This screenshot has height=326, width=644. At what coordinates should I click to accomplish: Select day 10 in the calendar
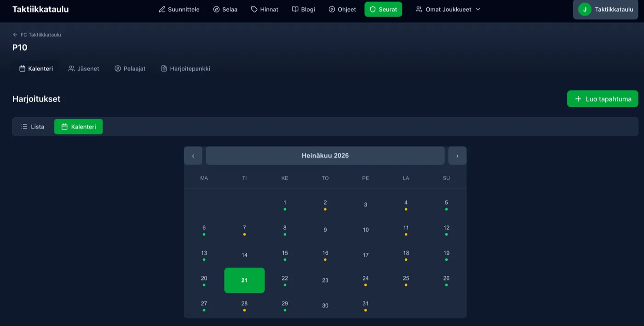(366, 230)
